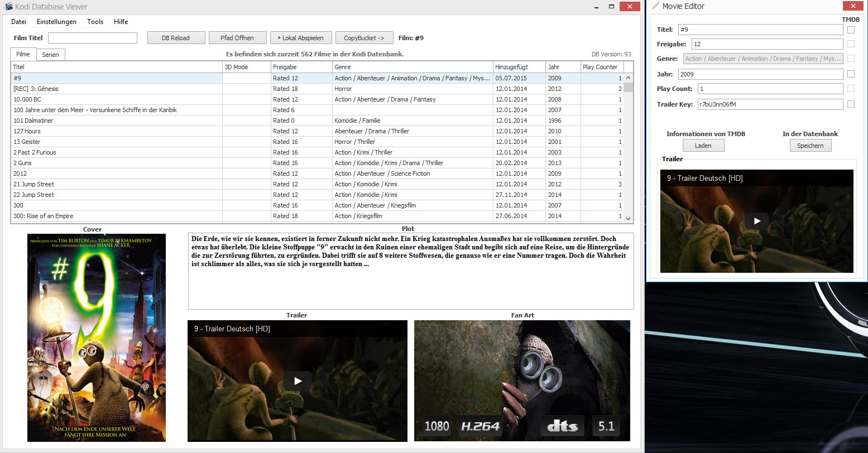This screenshot has height=453, width=868.
Task: Toggle TMDB checkbox for Trailer Key
Action: click(x=851, y=104)
